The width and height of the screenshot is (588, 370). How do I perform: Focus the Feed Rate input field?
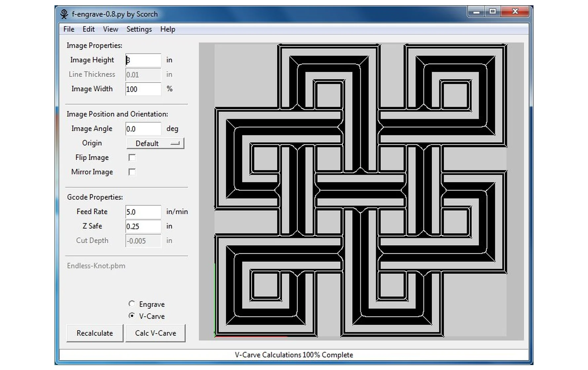143,212
